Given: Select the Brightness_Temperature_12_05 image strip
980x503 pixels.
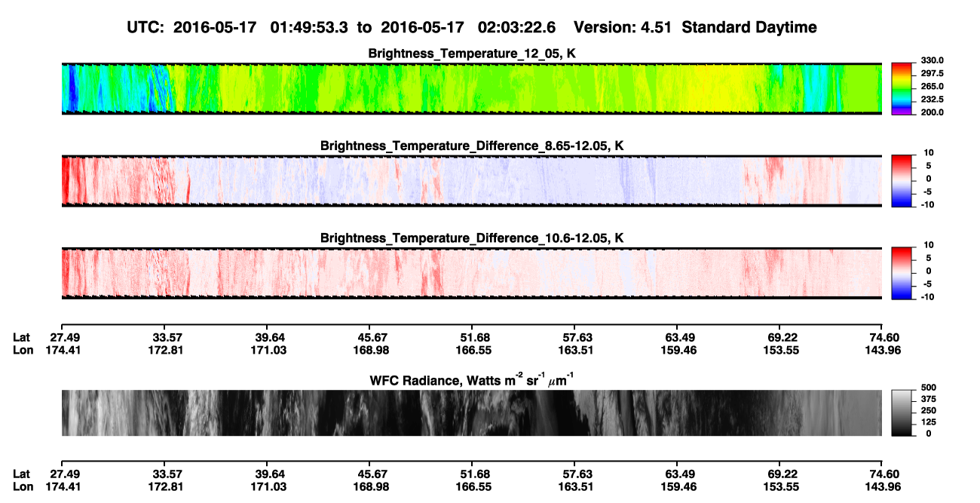Looking at the screenshot, I should click(x=471, y=89).
